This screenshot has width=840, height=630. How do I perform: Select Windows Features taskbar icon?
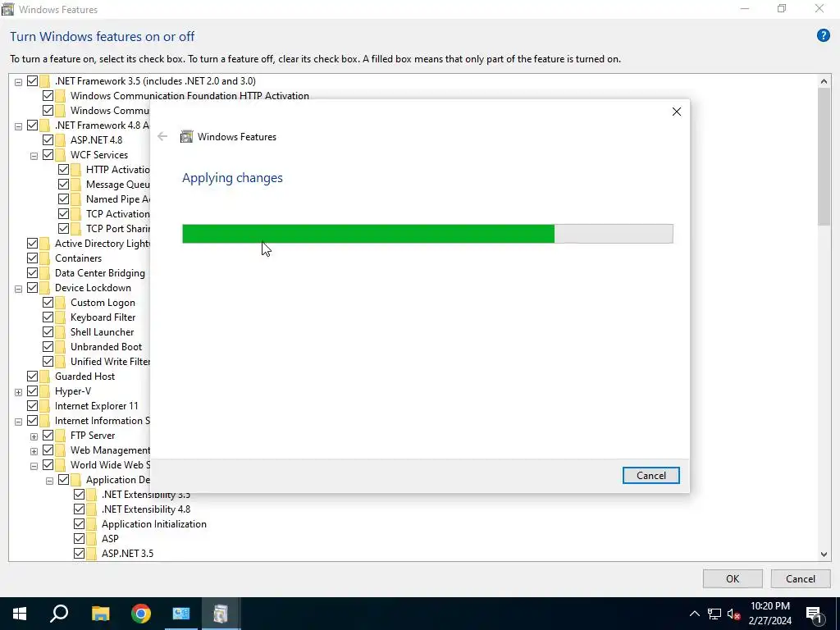pos(221,614)
